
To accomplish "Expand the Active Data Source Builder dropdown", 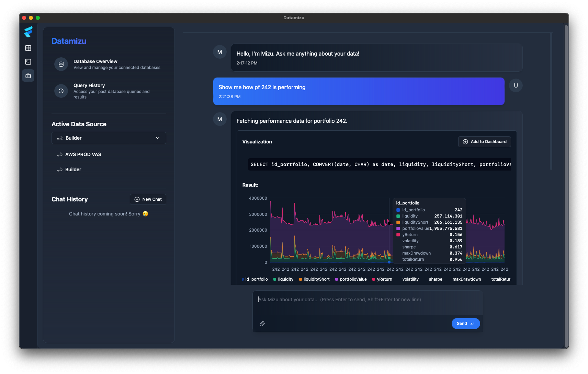I will pos(109,138).
